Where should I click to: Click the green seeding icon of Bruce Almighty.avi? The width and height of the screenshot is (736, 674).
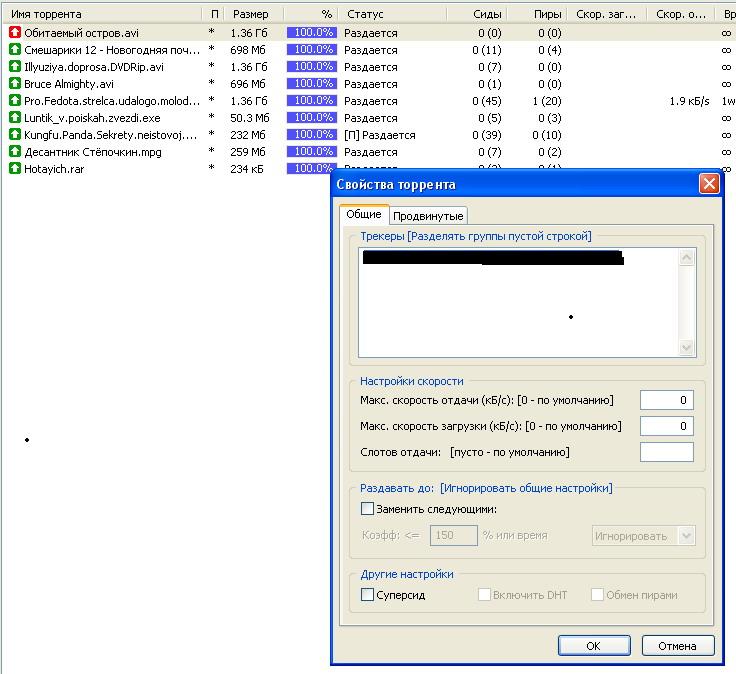click(15, 84)
